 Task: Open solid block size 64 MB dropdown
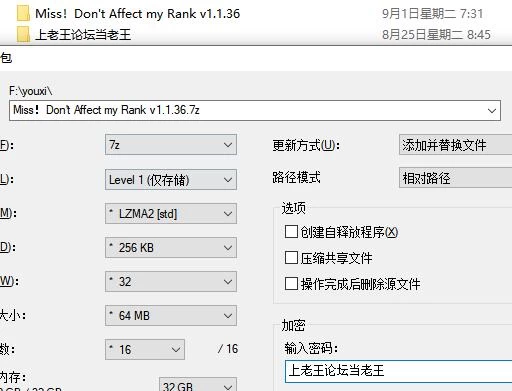(x=171, y=315)
